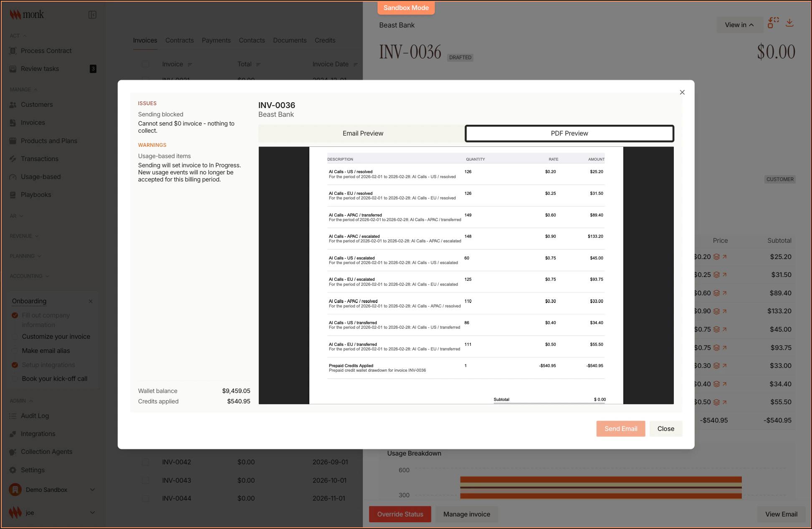
Task: Click the download invoice icon
Action: [789, 23]
